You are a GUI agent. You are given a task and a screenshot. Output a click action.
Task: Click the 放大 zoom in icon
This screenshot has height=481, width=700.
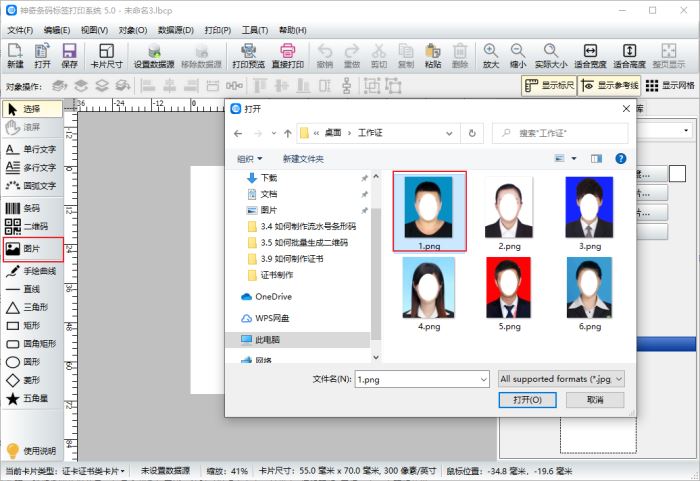tap(491, 55)
